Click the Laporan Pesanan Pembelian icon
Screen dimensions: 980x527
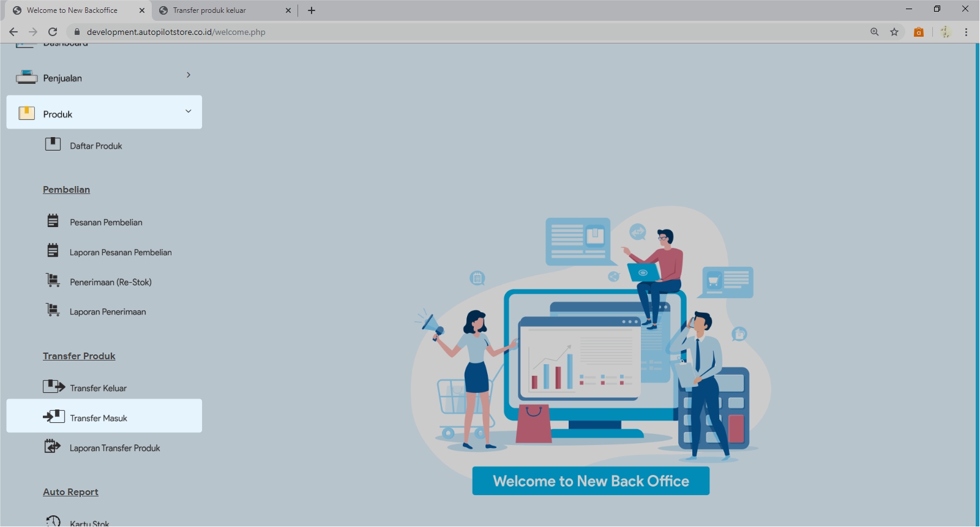click(x=53, y=251)
